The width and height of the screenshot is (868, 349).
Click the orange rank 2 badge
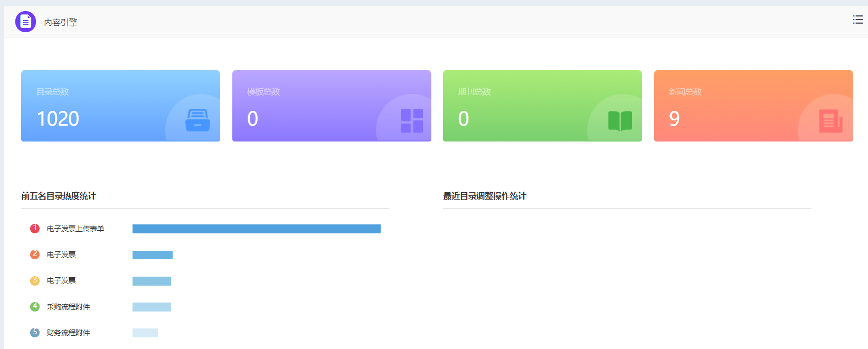35,254
